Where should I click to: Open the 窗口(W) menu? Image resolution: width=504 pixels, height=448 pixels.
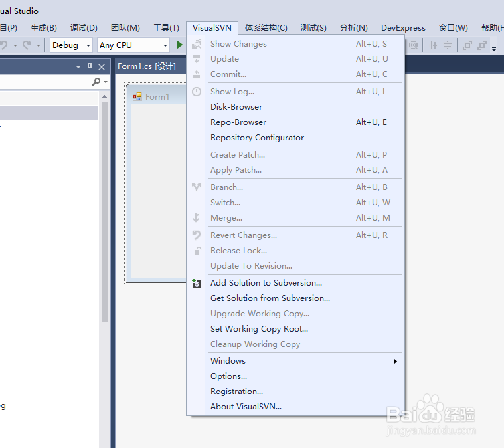[454, 28]
